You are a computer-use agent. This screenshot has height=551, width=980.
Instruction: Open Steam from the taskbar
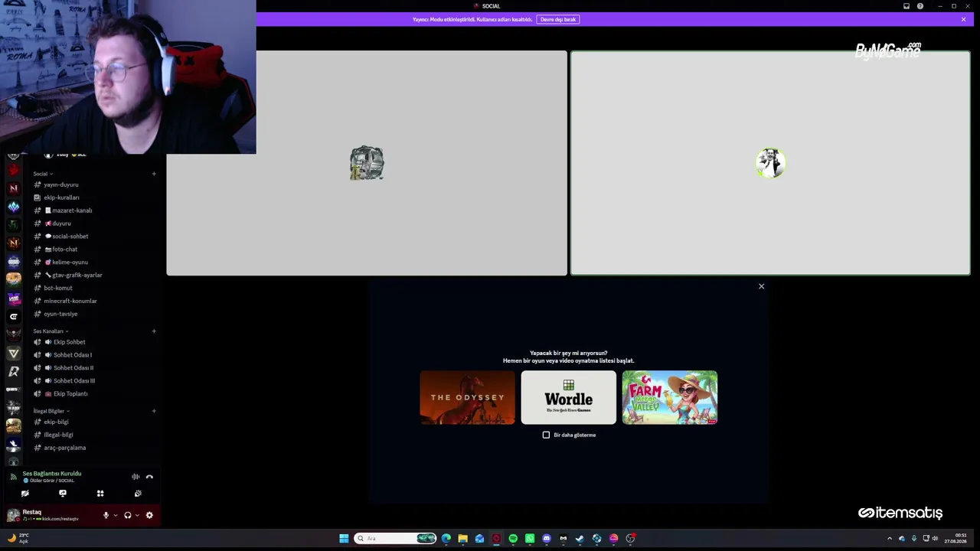(x=580, y=538)
